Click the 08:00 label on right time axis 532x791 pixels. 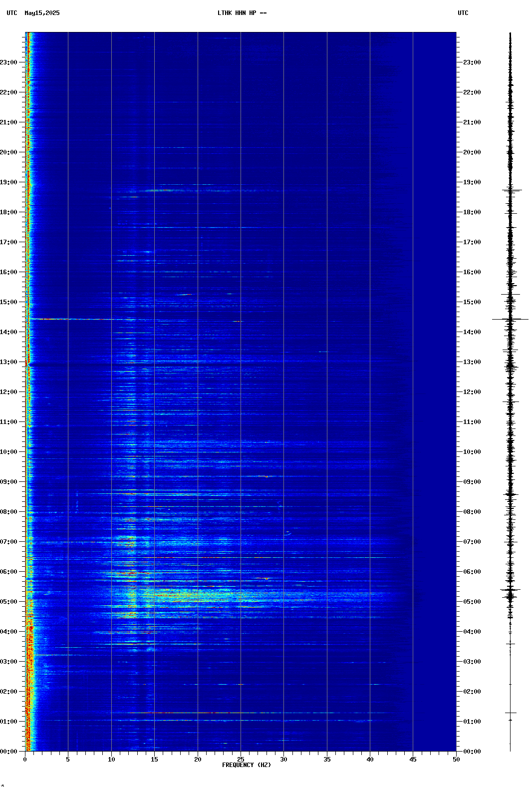[472, 512]
